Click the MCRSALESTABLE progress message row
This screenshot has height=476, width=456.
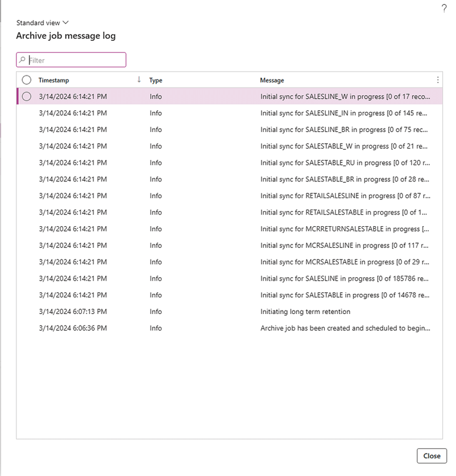pos(344,262)
